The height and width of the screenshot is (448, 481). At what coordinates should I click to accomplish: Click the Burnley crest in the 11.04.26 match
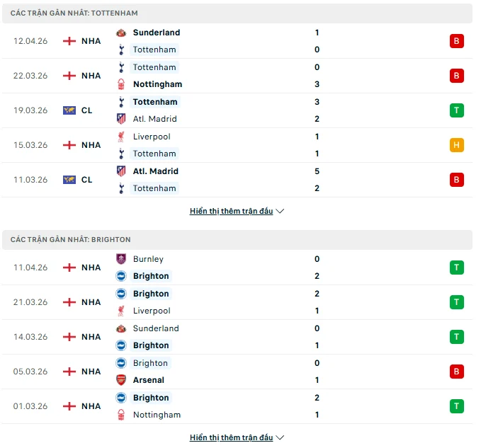point(121,259)
